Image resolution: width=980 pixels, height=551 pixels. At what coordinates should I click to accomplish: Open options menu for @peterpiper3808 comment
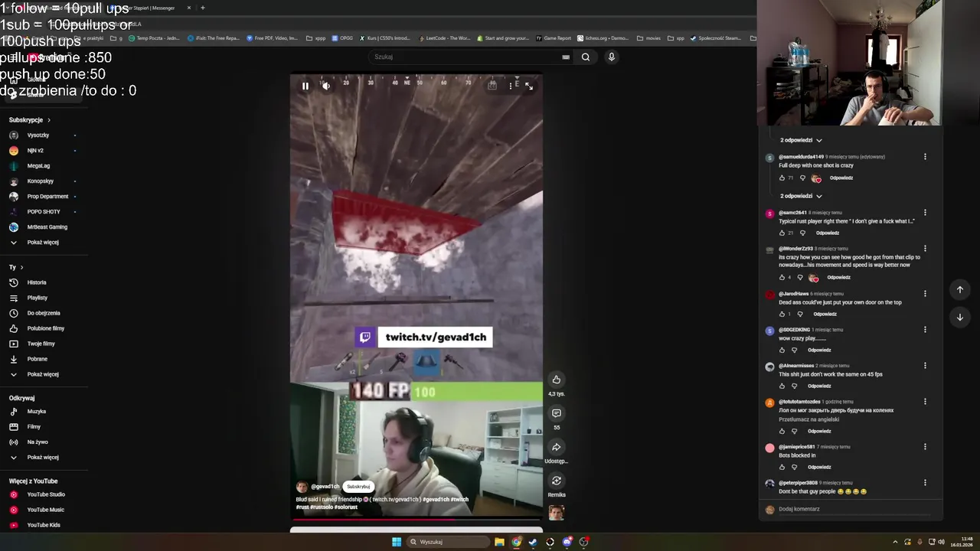tap(925, 483)
